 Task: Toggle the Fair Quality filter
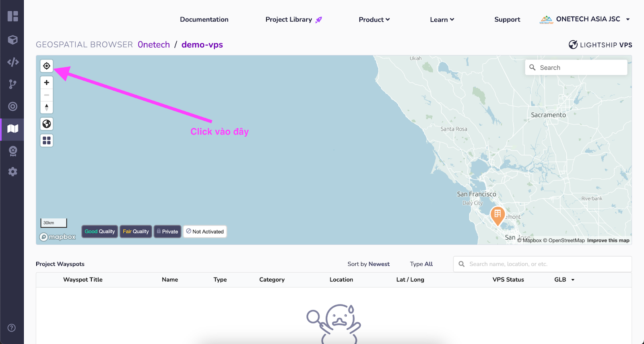(x=136, y=231)
